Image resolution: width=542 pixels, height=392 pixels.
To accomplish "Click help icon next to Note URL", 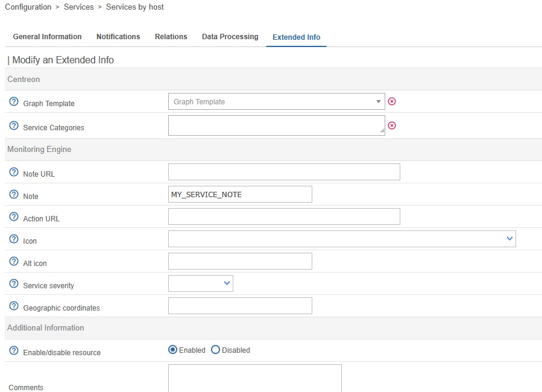I will (x=14, y=172).
